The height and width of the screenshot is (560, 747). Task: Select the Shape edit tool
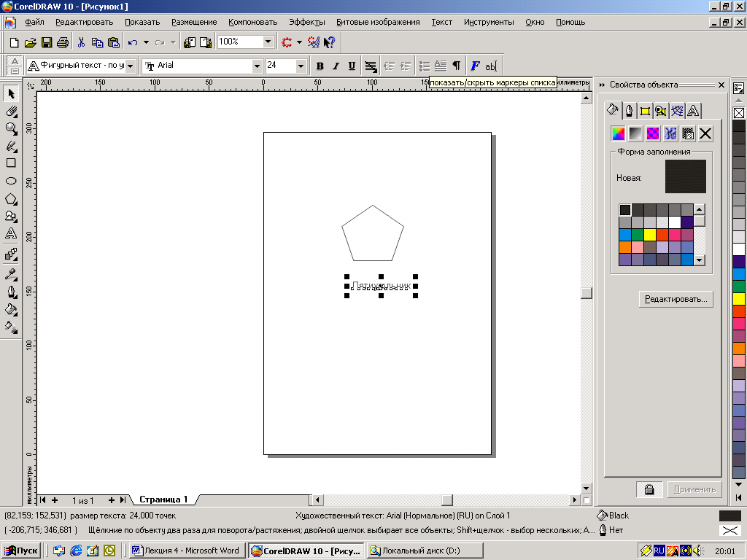tap(11, 111)
